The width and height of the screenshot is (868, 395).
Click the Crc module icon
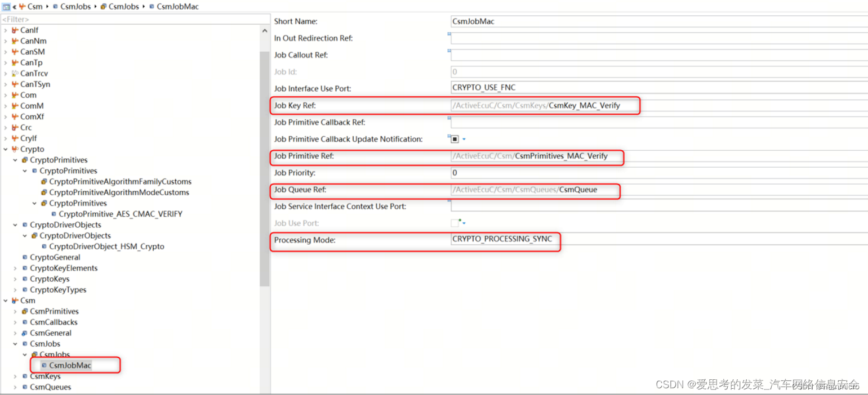tap(16, 127)
